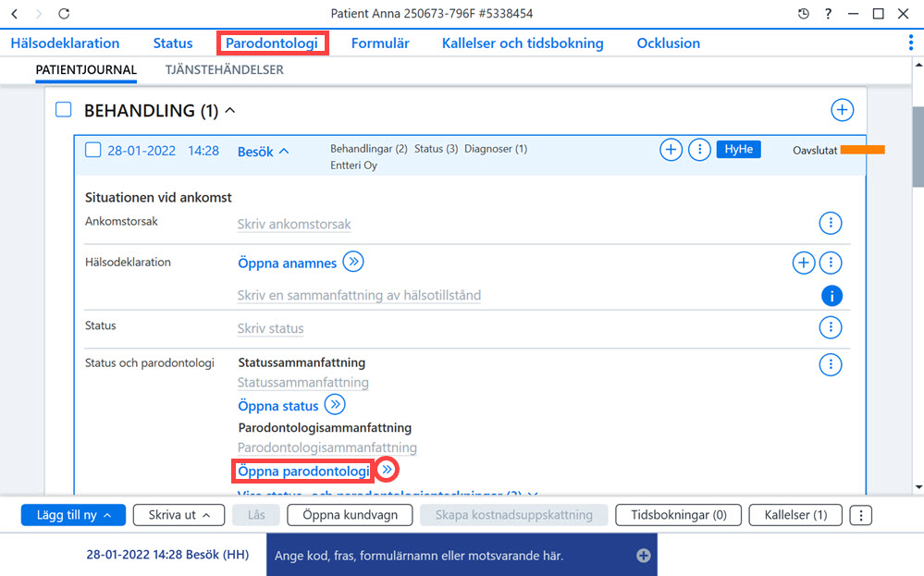
Task: Click the Parodontologisammanfattning input field
Action: [x=327, y=447]
